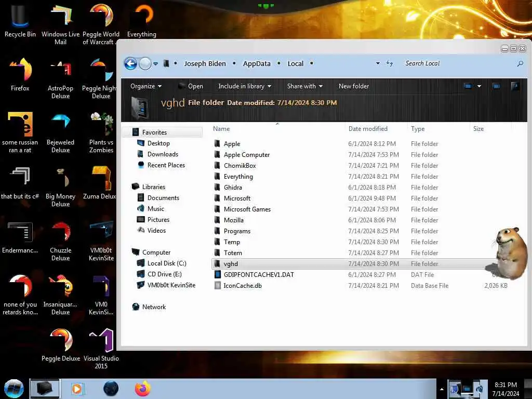This screenshot has width=532, height=399.
Task: Open the Share with dropdown
Action: pos(304,86)
